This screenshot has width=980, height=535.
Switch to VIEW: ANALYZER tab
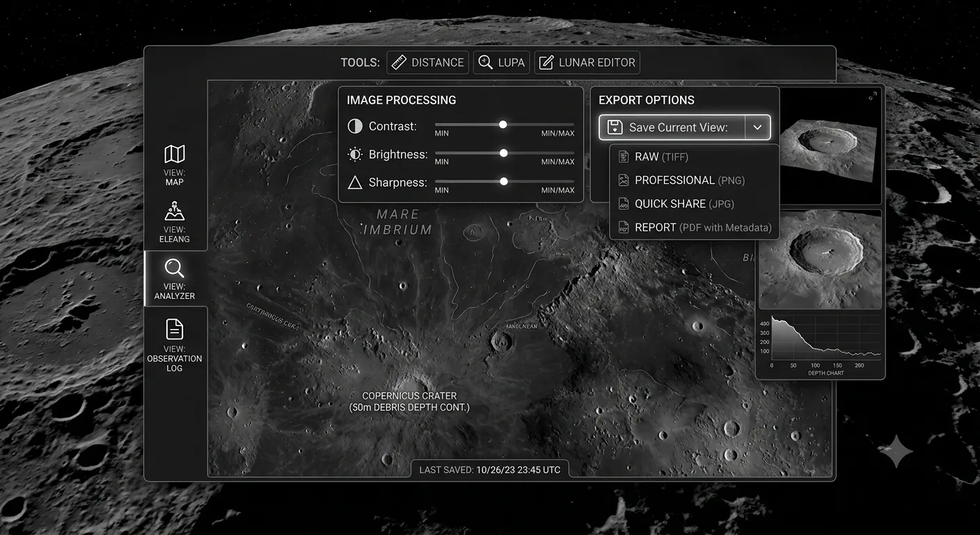(175, 279)
